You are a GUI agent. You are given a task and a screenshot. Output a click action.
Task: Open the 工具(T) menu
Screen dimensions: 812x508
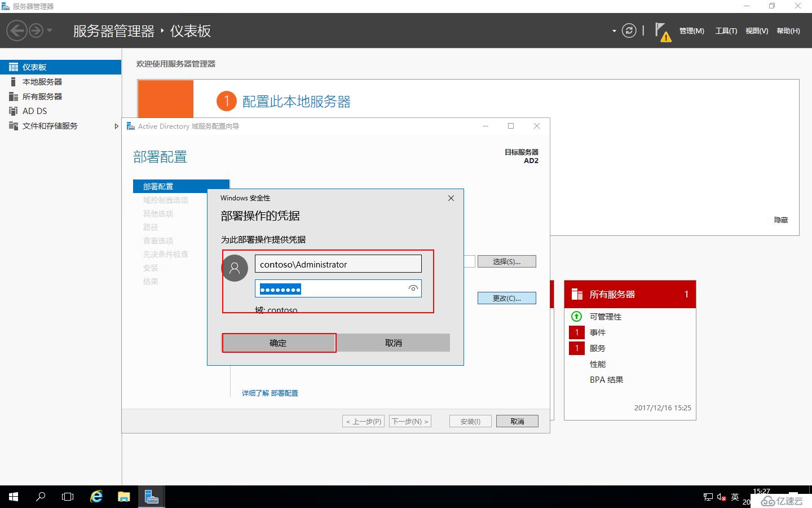tap(726, 31)
